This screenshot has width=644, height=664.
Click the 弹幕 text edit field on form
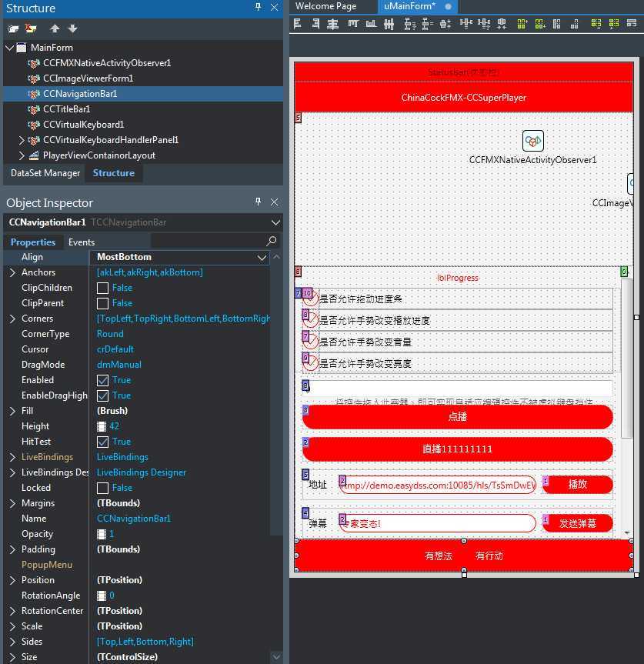coord(437,523)
